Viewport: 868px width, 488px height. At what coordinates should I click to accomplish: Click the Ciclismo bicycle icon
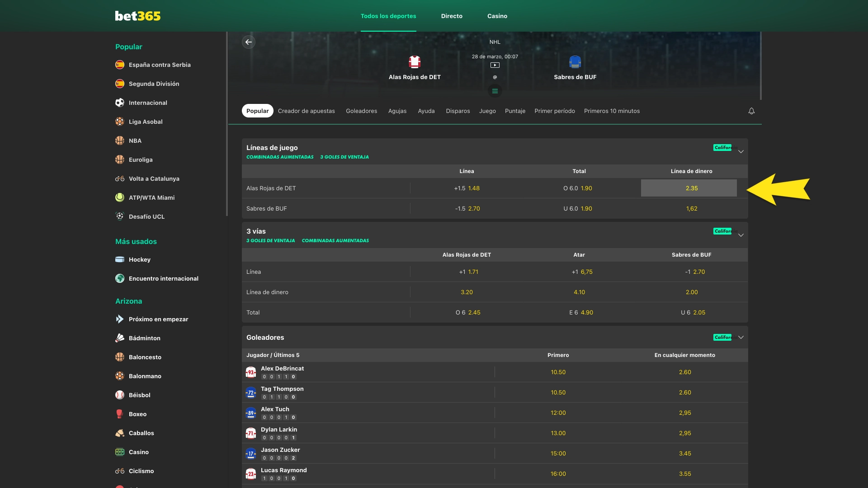120,471
